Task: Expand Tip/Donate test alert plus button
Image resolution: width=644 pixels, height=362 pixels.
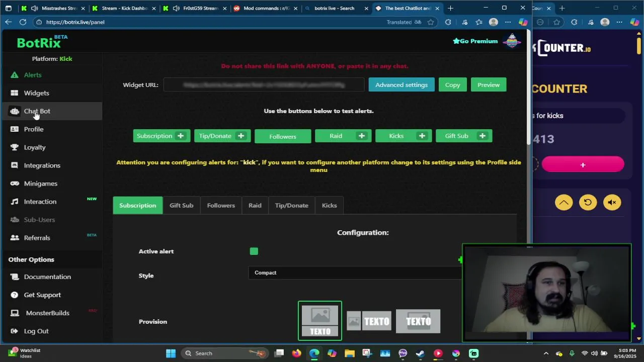Action: point(240,136)
